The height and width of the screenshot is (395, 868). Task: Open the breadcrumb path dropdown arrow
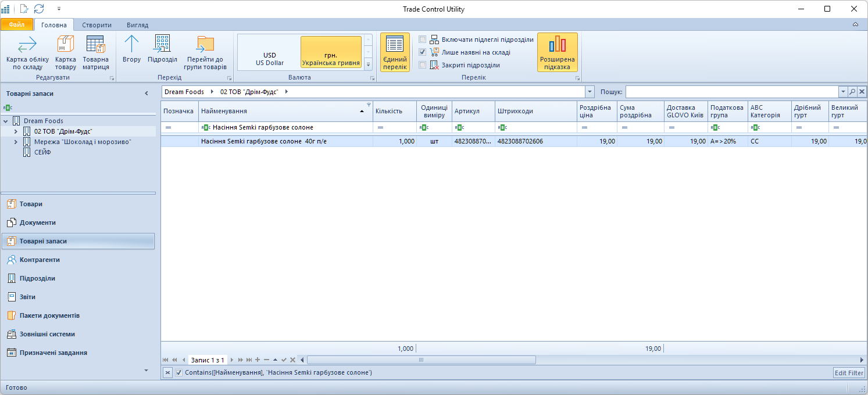[x=590, y=92]
